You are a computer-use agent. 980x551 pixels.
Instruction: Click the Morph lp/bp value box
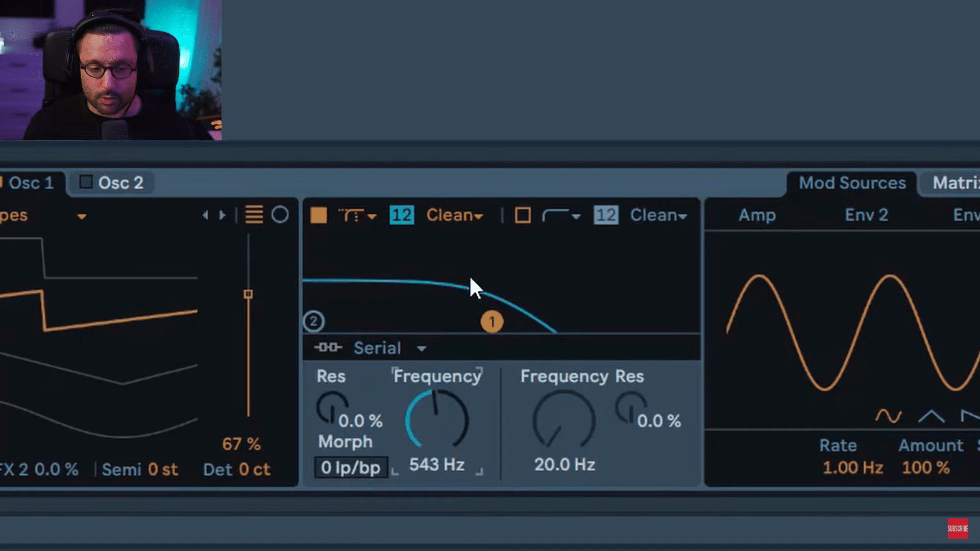pos(351,467)
